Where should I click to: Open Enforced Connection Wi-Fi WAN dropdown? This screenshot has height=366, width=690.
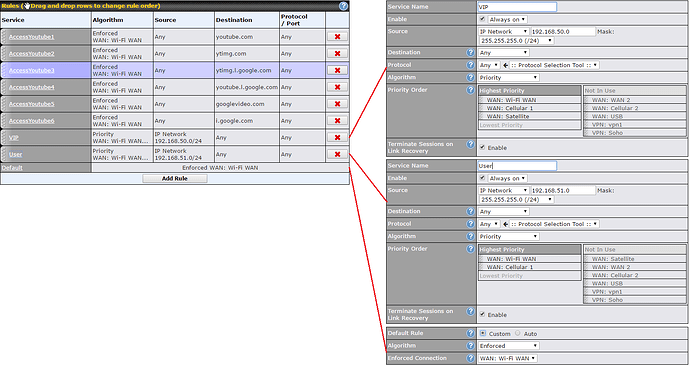(508, 358)
